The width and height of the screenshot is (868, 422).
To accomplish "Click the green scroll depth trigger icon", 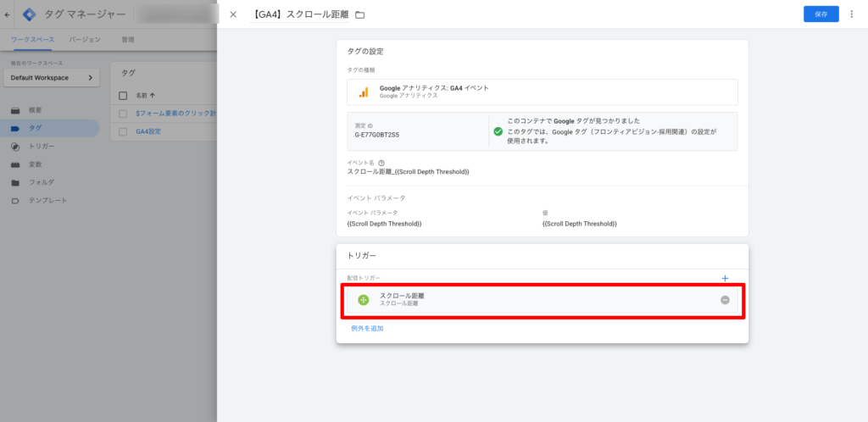I will (x=364, y=300).
